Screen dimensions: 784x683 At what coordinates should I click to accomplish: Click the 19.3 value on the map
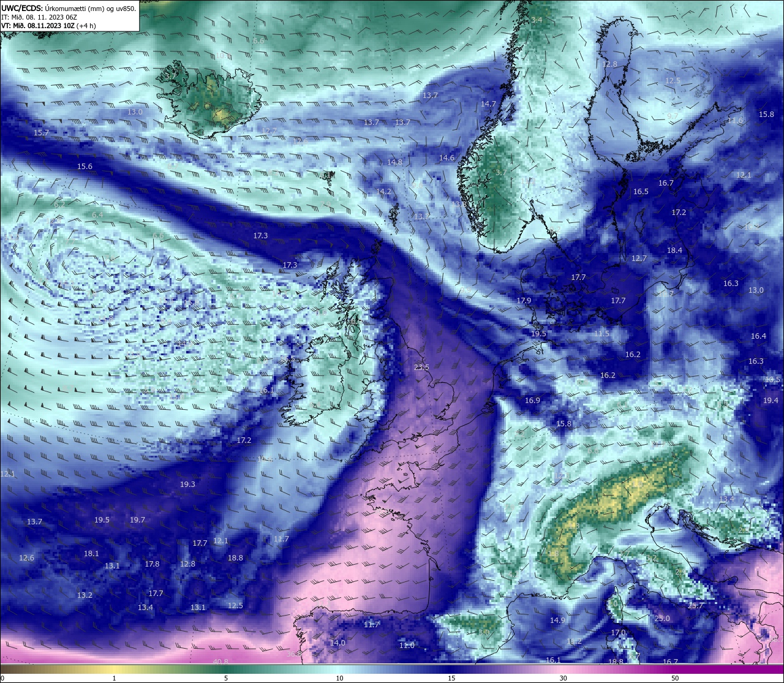(x=187, y=485)
